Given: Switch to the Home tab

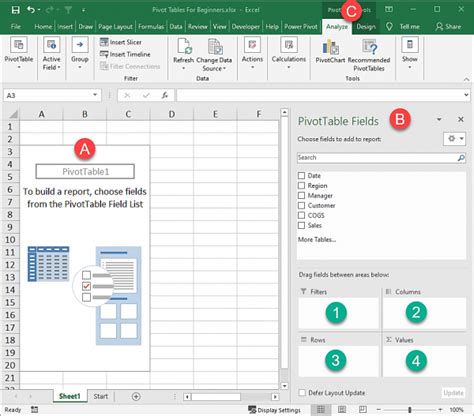Looking at the screenshot, I should [x=43, y=27].
